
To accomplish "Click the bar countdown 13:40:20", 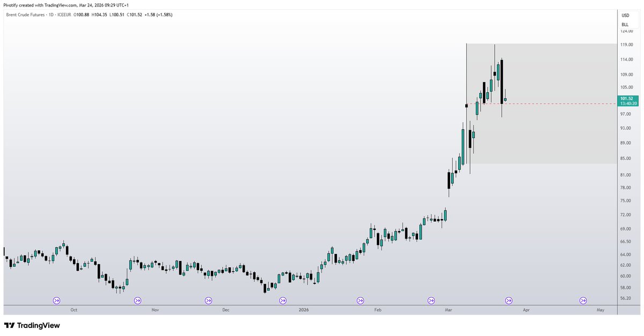I will [627, 104].
